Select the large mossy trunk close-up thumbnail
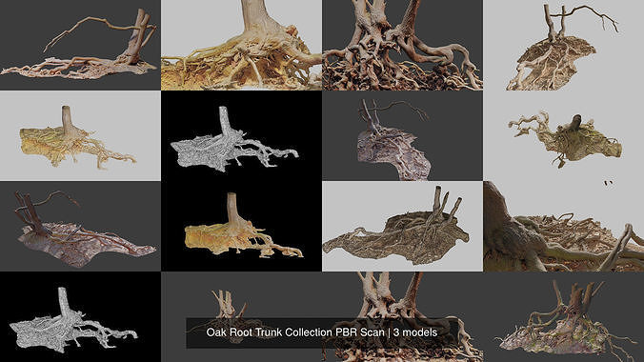This screenshot has height=362, width=644. [x=564, y=226]
